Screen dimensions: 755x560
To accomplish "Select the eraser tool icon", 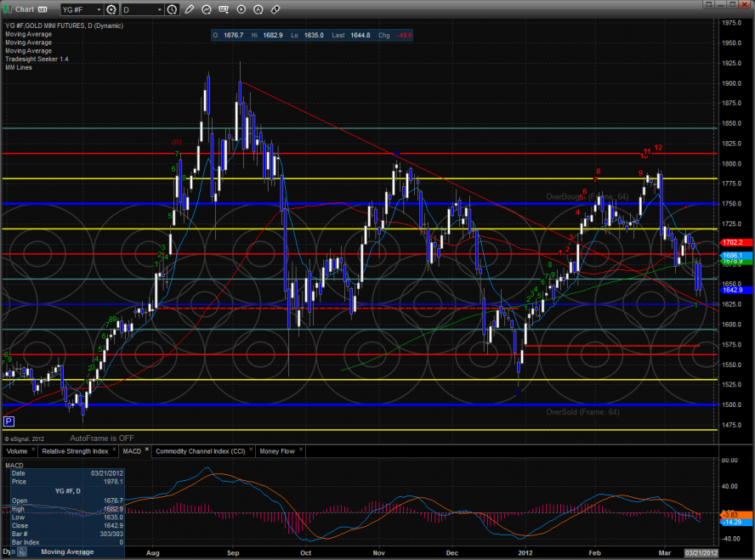I will 275,10.
